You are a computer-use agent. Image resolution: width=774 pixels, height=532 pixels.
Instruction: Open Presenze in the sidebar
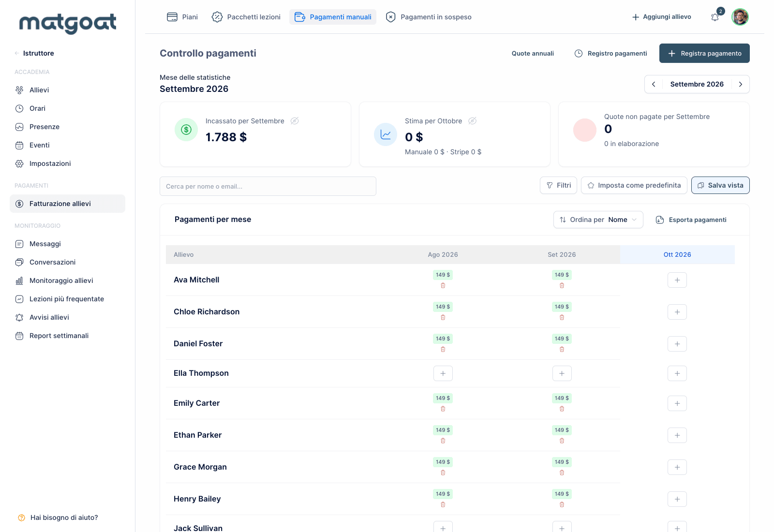(68, 127)
